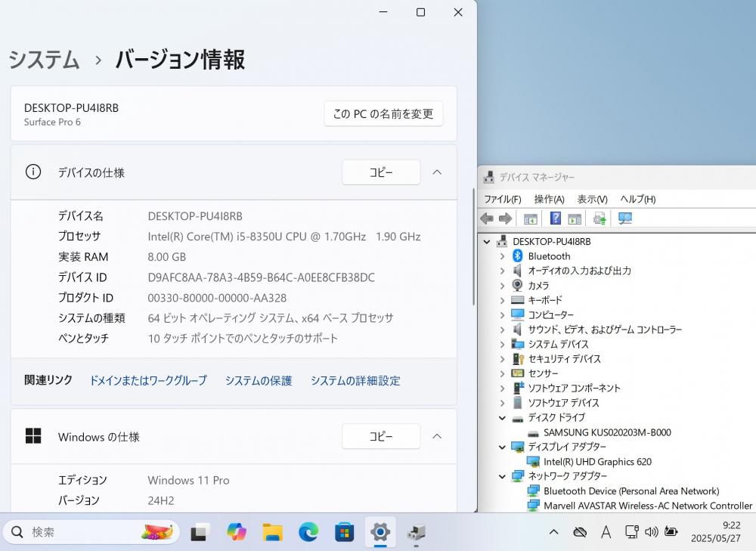Collapse the デバイスの仕様 section
This screenshot has height=551, width=756.
[x=437, y=172]
